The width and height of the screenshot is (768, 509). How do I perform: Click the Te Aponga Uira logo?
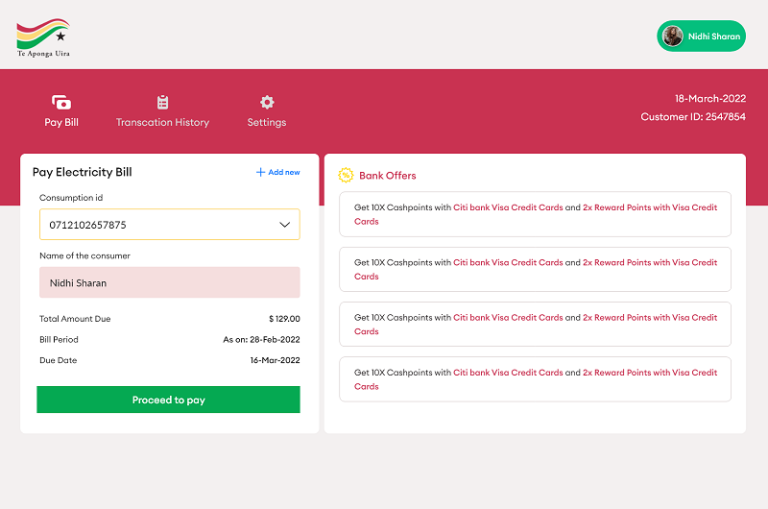[x=43, y=37]
